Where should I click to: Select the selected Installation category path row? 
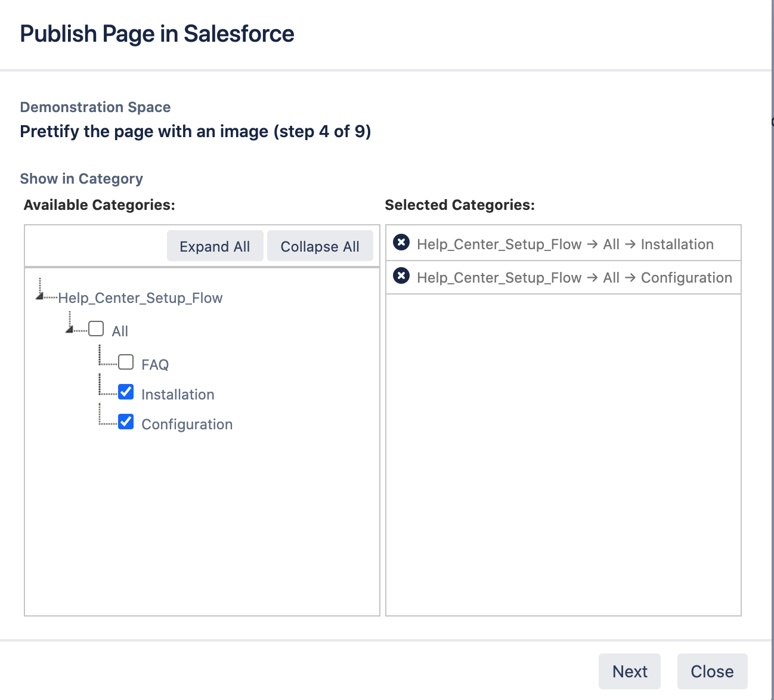point(565,244)
